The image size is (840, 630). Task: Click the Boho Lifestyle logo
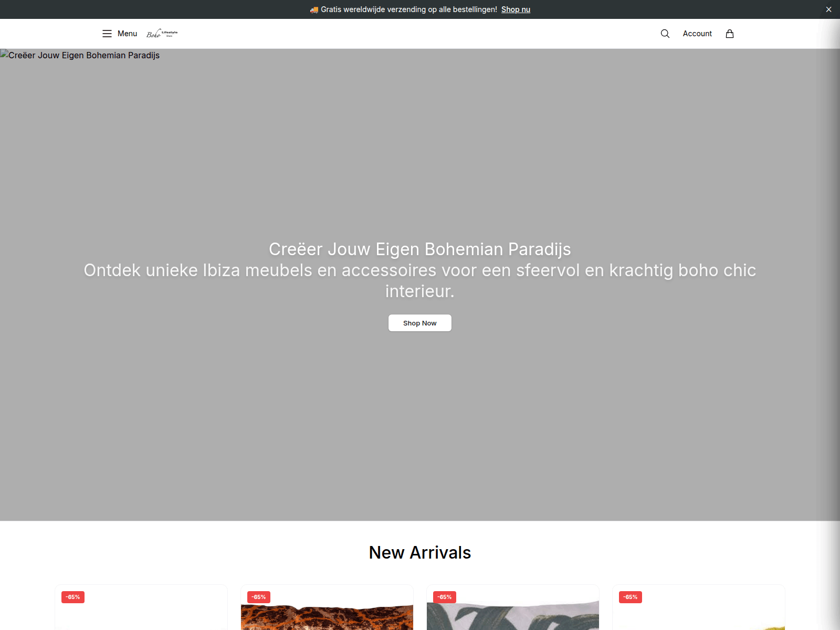[162, 34]
